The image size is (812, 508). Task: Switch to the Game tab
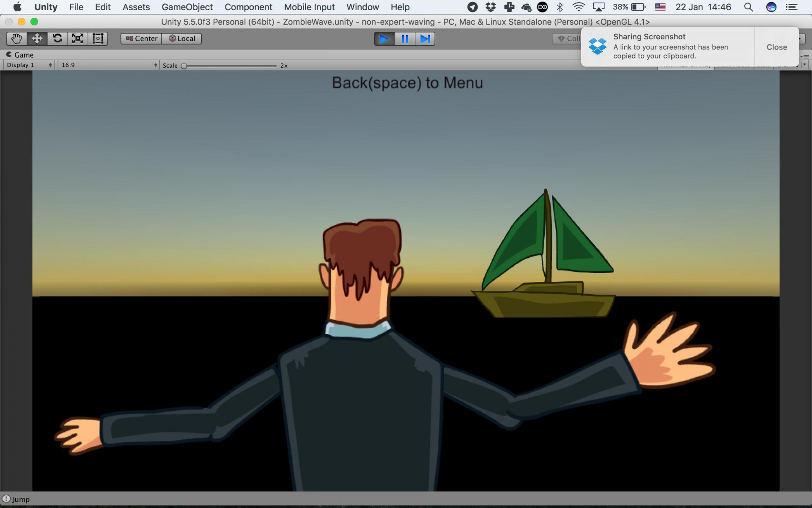coord(20,55)
